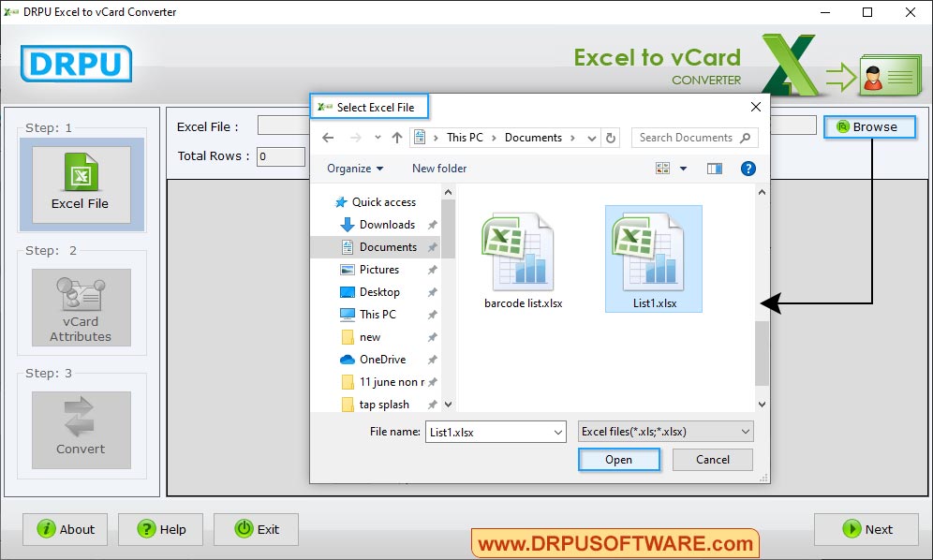The width and height of the screenshot is (933, 560).
Task: Click the About info icon
Action: point(46,529)
